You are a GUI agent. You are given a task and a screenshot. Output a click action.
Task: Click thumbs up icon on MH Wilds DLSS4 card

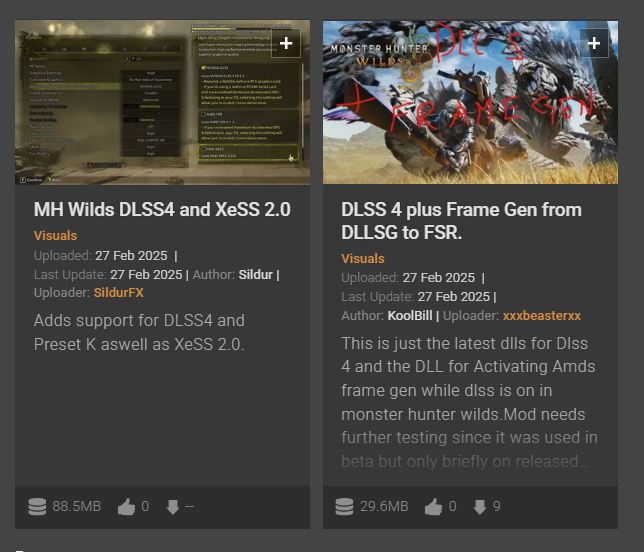click(x=126, y=507)
